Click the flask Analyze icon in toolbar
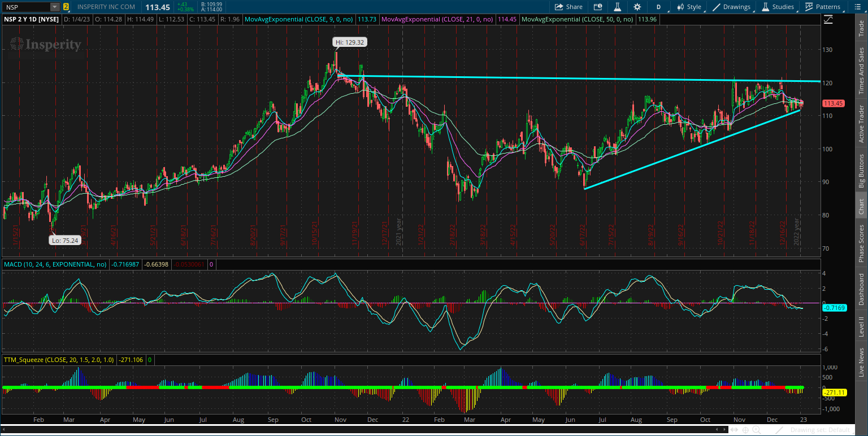 click(x=617, y=7)
